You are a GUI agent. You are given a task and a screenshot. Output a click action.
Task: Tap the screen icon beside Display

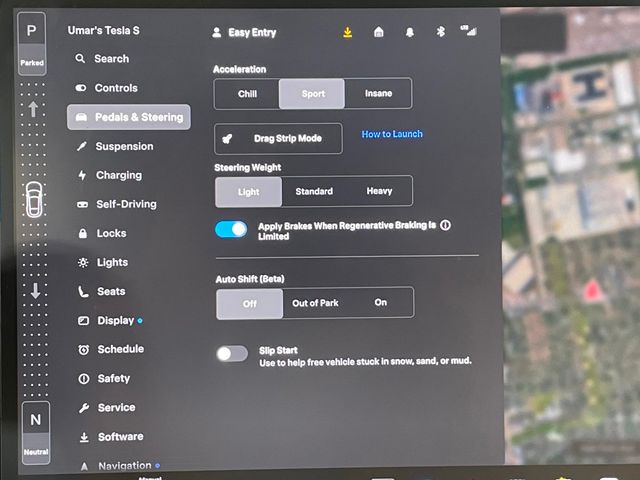pos(83,321)
